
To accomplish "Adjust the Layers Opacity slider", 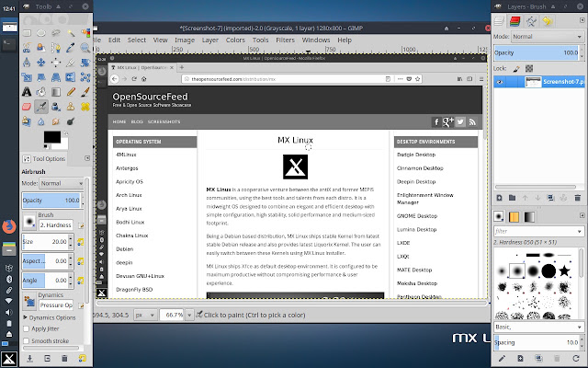I will pyautogui.click(x=537, y=53).
